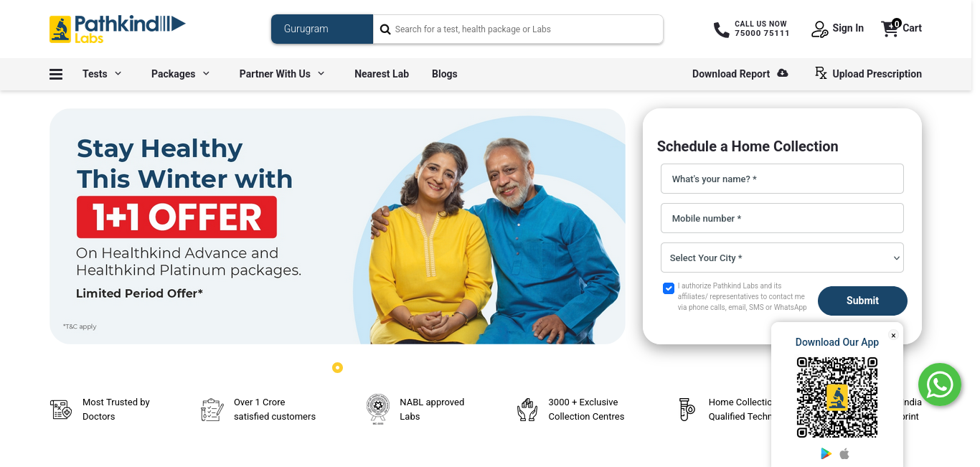Click the shopping cart icon

[890, 28]
